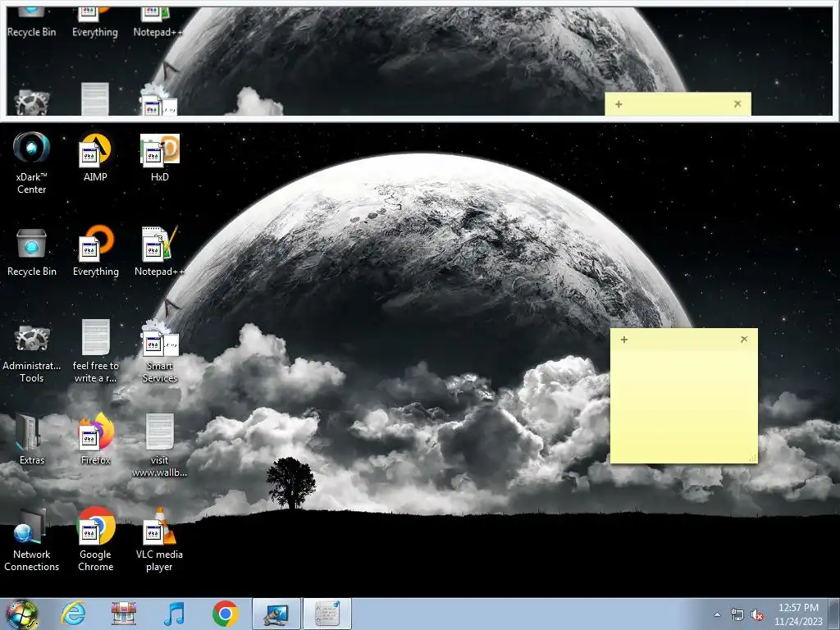This screenshot has height=630, width=840.
Task: Click the sticky note resize grip corner
Action: point(753,458)
